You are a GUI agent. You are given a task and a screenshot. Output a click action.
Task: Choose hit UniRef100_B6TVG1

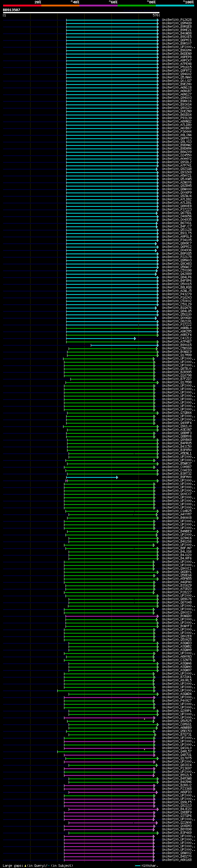[176, 223]
